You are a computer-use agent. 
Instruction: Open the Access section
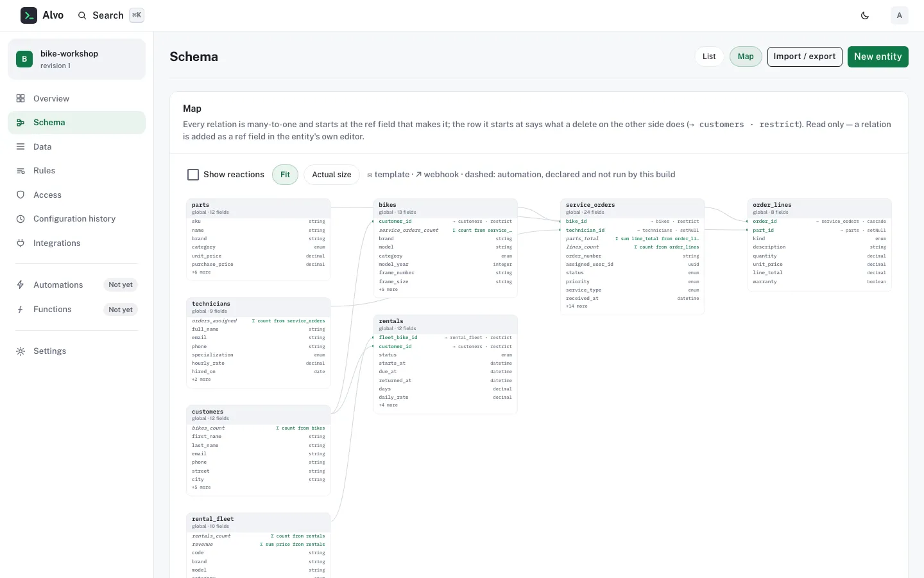coord(77,195)
